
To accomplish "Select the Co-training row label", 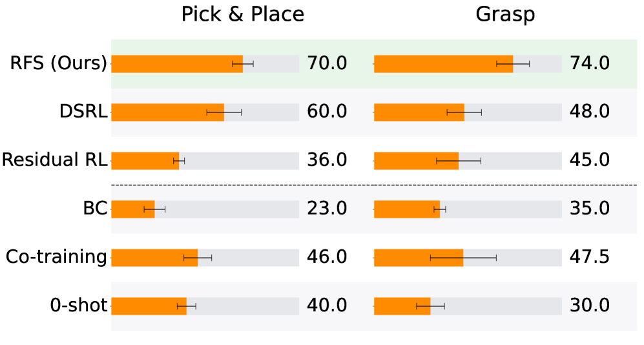I will click(x=56, y=257).
